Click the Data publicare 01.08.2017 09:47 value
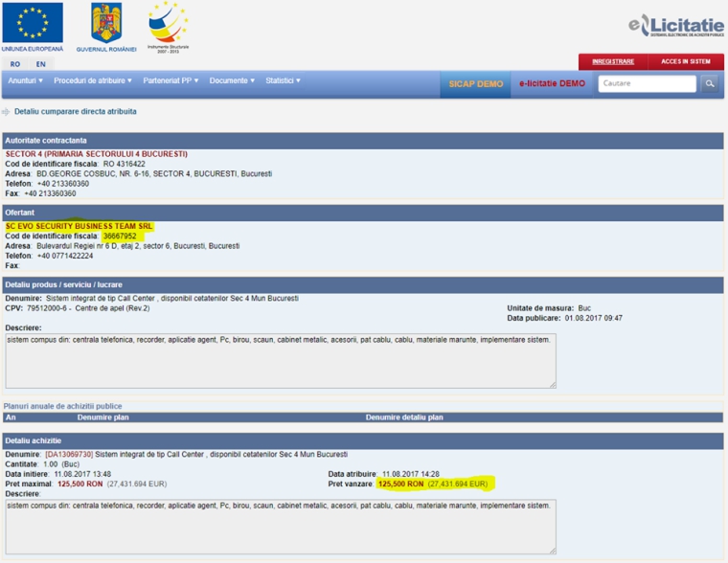 593,319
